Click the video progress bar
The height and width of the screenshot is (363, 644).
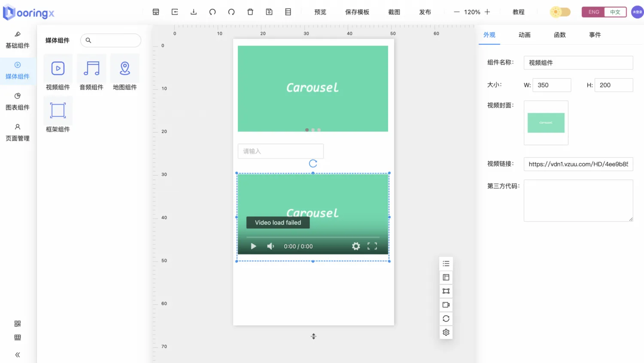tap(313, 237)
